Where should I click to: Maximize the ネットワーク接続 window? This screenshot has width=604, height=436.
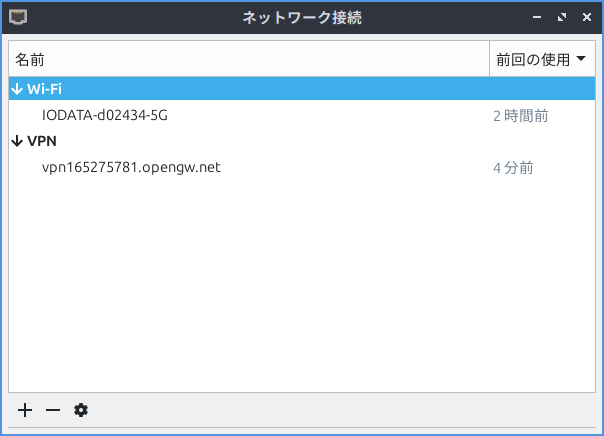pos(561,18)
